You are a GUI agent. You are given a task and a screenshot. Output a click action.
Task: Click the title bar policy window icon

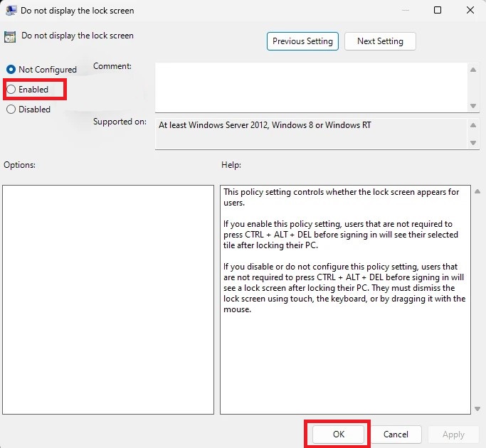tap(11, 11)
